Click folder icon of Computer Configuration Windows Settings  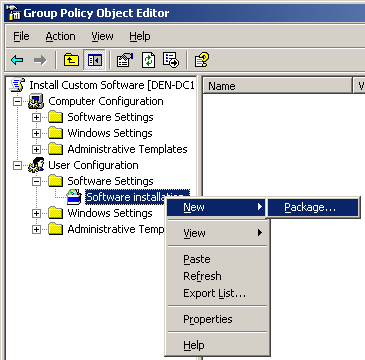55,133
